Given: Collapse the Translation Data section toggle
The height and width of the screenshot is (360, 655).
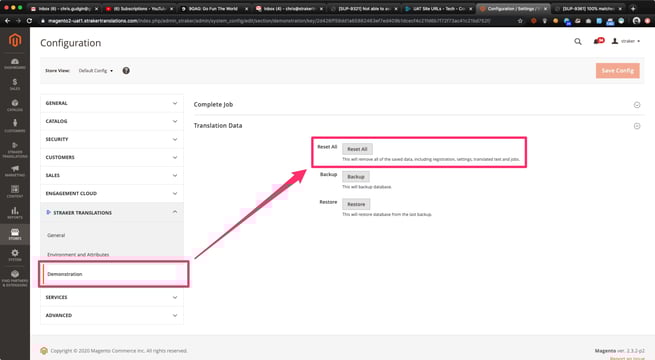Looking at the screenshot, I should click(637, 126).
